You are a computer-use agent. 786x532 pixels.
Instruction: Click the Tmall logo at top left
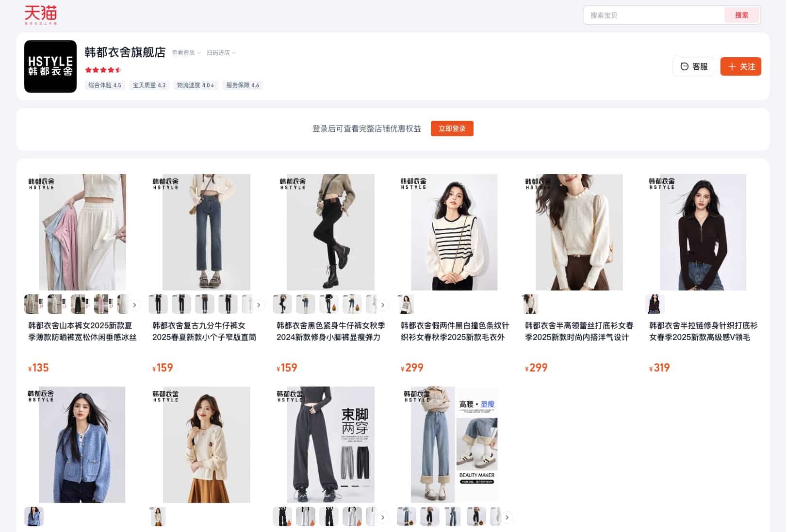point(41,15)
